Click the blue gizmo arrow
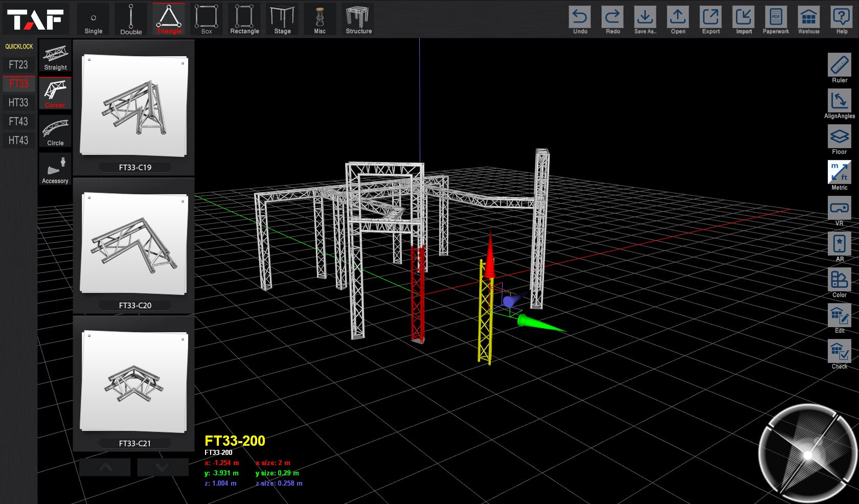This screenshot has height=504, width=859. tap(512, 300)
